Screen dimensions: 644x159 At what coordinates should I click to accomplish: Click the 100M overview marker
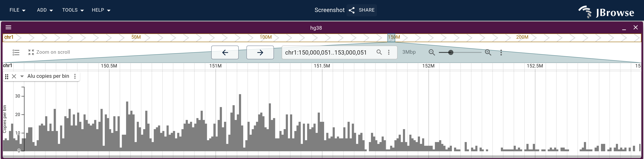[266, 37]
